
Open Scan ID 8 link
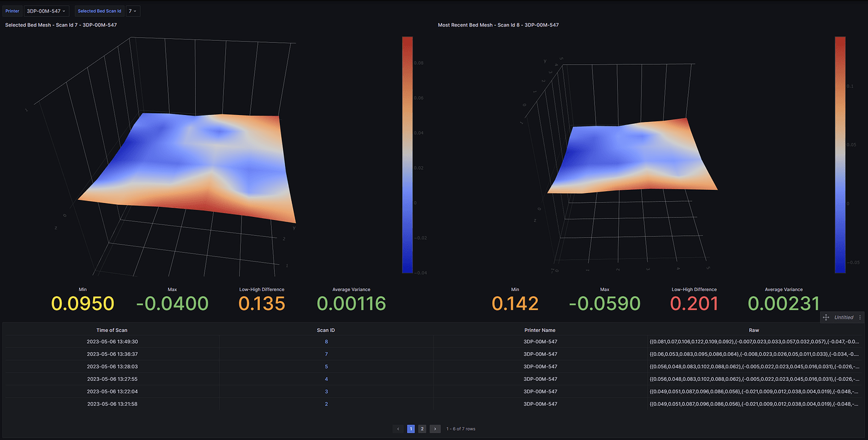pos(326,342)
